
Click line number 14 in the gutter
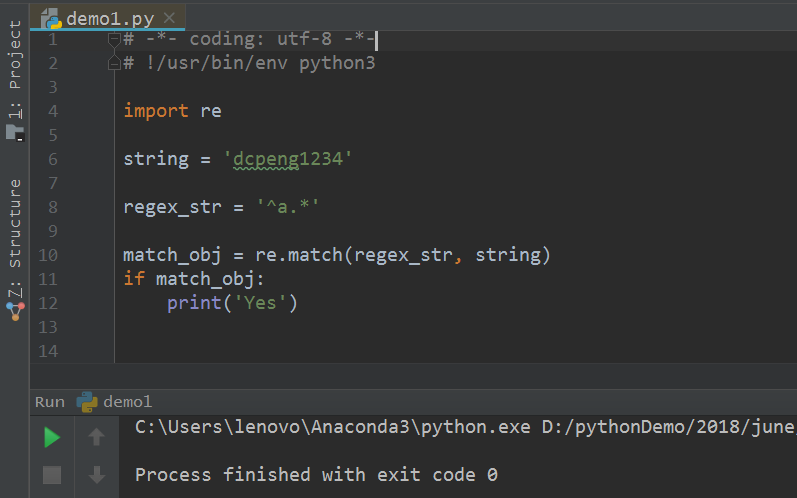click(x=48, y=351)
